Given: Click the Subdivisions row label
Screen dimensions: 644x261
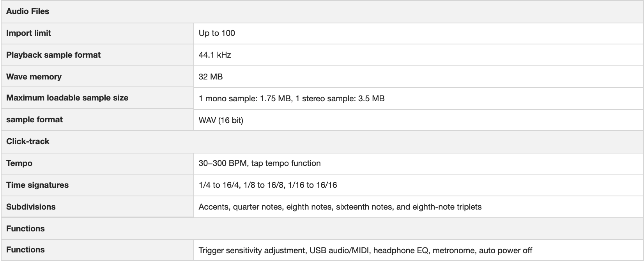Looking at the screenshot, I should click(31, 207).
